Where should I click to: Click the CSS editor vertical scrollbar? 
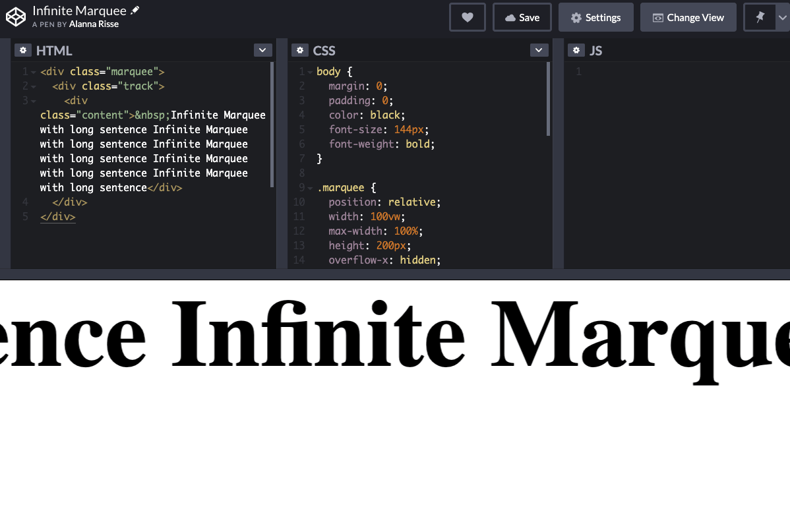coord(548,99)
